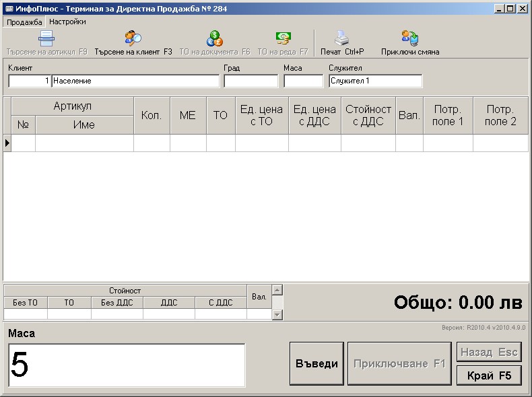
Task: Click the row discount money icon (F7)
Action: (x=284, y=38)
